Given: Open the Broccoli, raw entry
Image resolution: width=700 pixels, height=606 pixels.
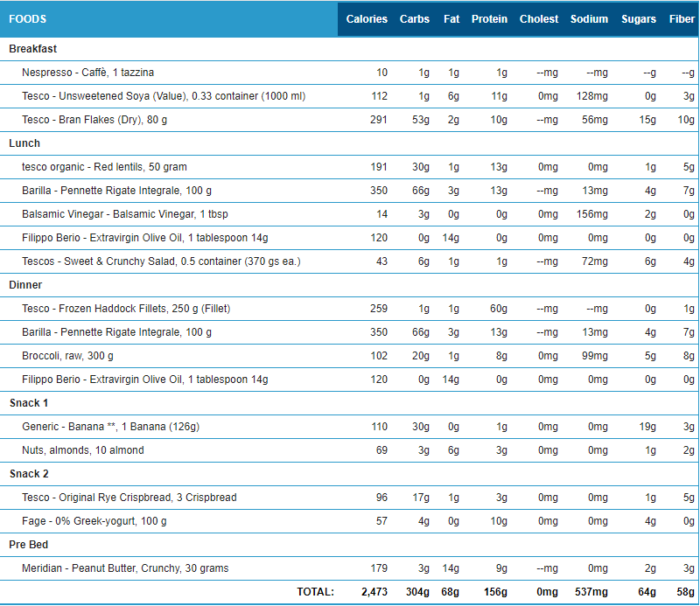Looking at the screenshot, I should coord(67,356).
